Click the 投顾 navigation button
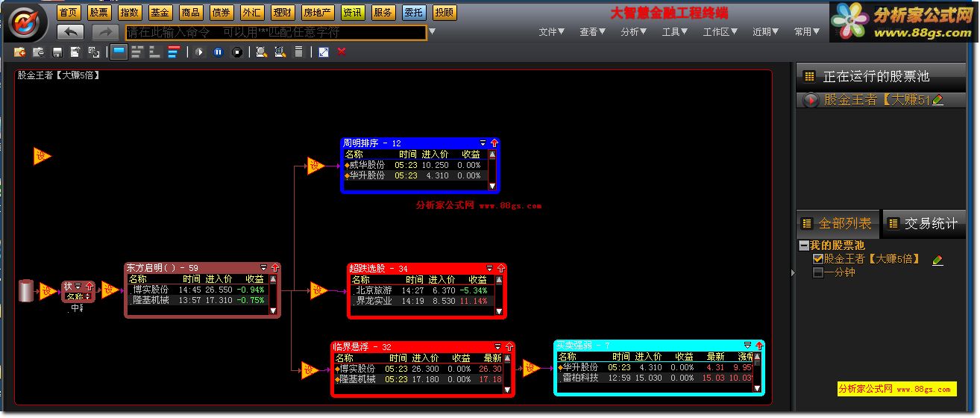This screenshot has height=418, width=980. click(x=445, y=13)
